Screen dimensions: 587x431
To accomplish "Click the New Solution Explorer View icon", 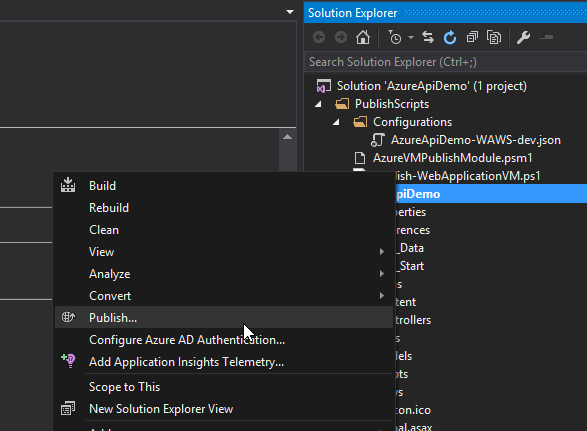I will pos(68,409).
